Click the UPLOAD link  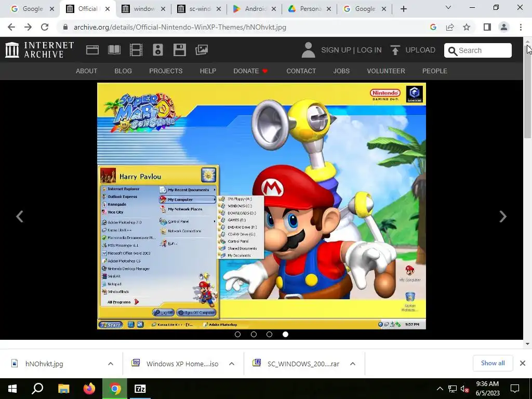coord(420,50)
